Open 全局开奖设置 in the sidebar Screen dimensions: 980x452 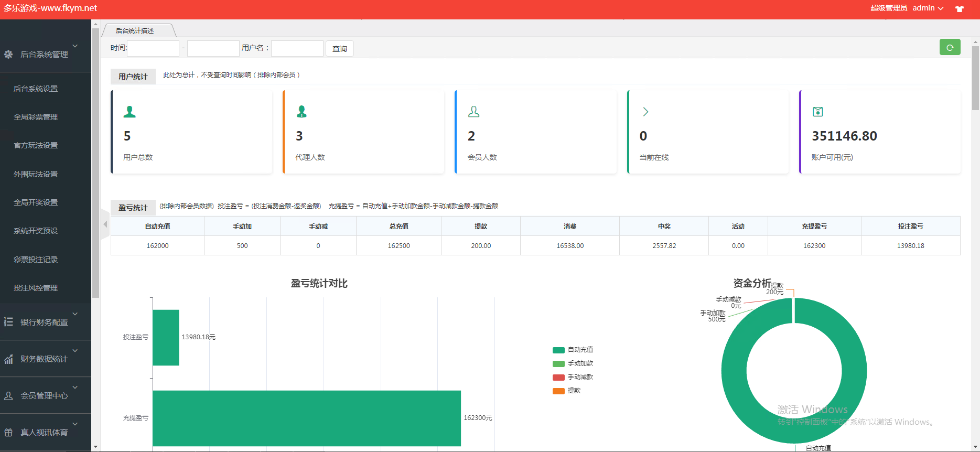coord(36,202)
